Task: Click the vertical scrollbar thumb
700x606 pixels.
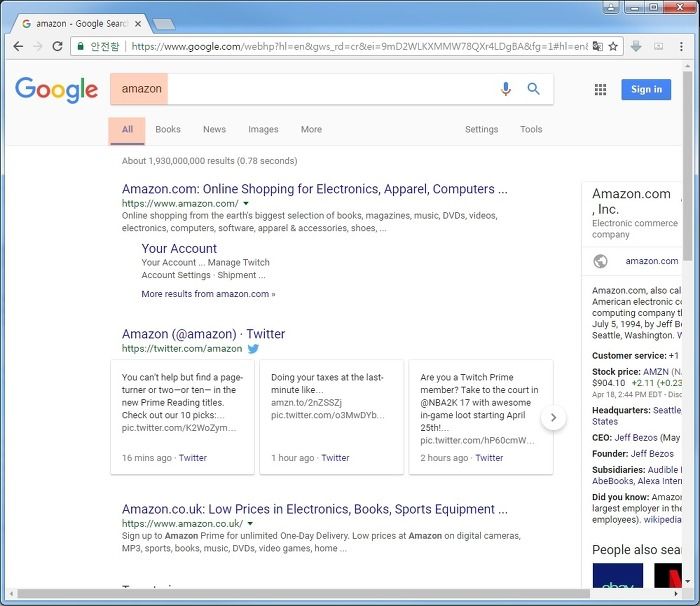Action: point(688,164)
